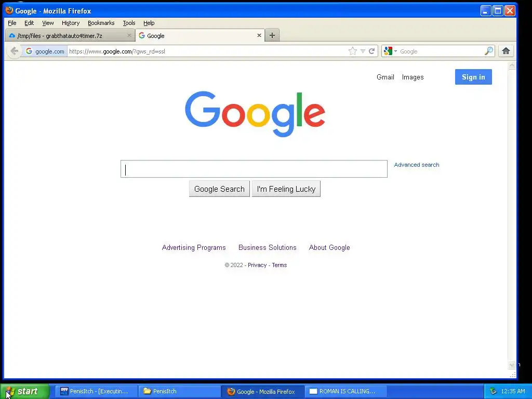532x399 pixels.
Task: Click Firefox icon in window title bar
Action: [9, 10]
